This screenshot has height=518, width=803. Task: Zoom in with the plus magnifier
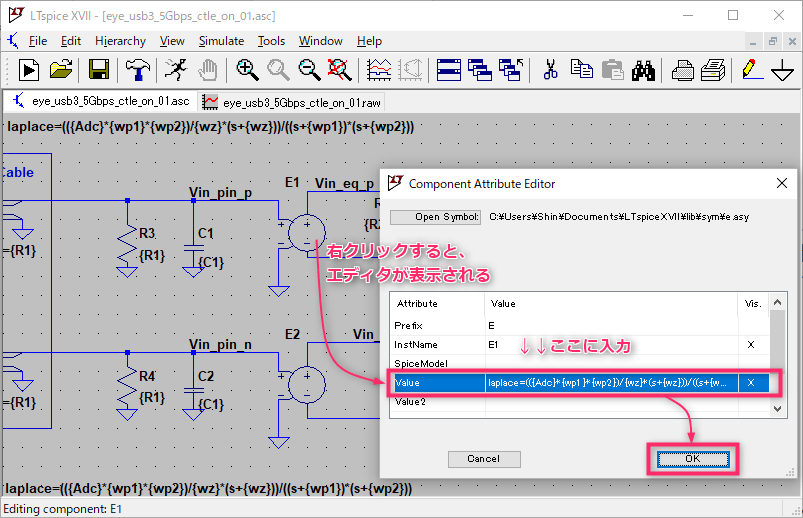click(247, 70)
